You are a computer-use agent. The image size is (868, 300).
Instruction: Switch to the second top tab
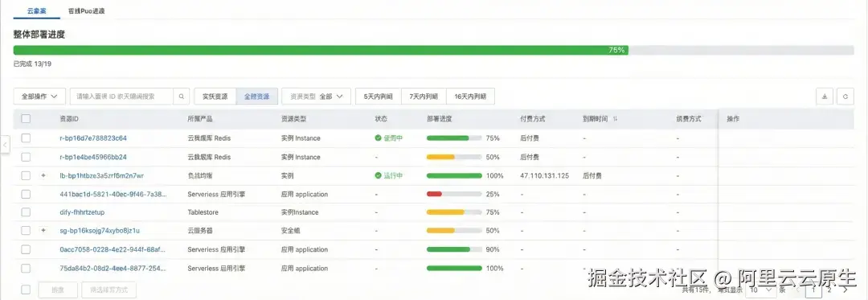pyautogui.click(x=86, y=10)
